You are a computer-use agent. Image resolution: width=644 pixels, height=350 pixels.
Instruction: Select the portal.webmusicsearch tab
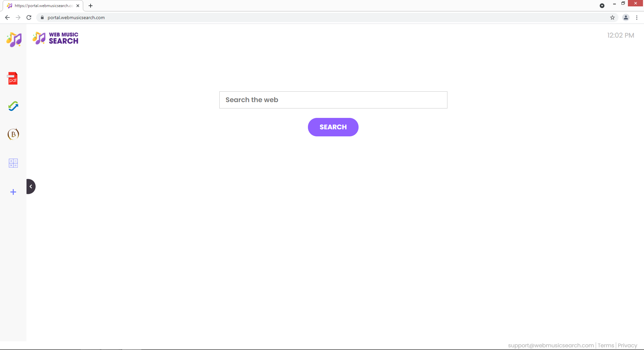coord(44,6)
